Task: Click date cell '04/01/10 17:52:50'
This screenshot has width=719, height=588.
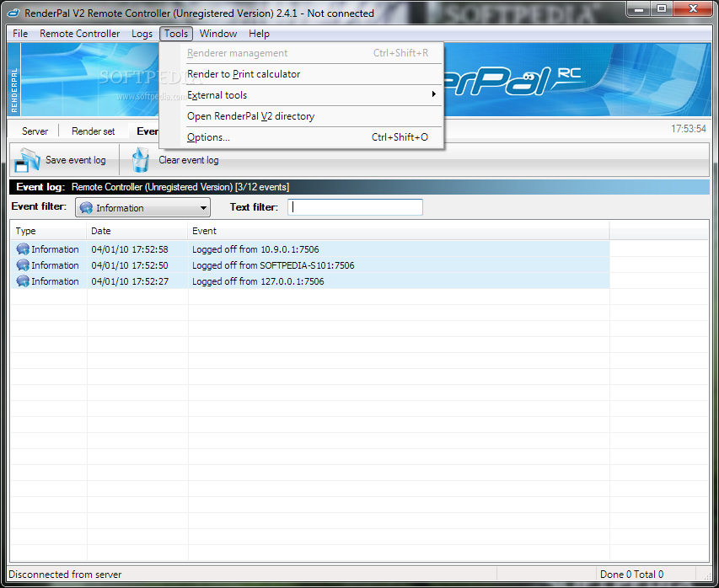Action: (130, 265)
